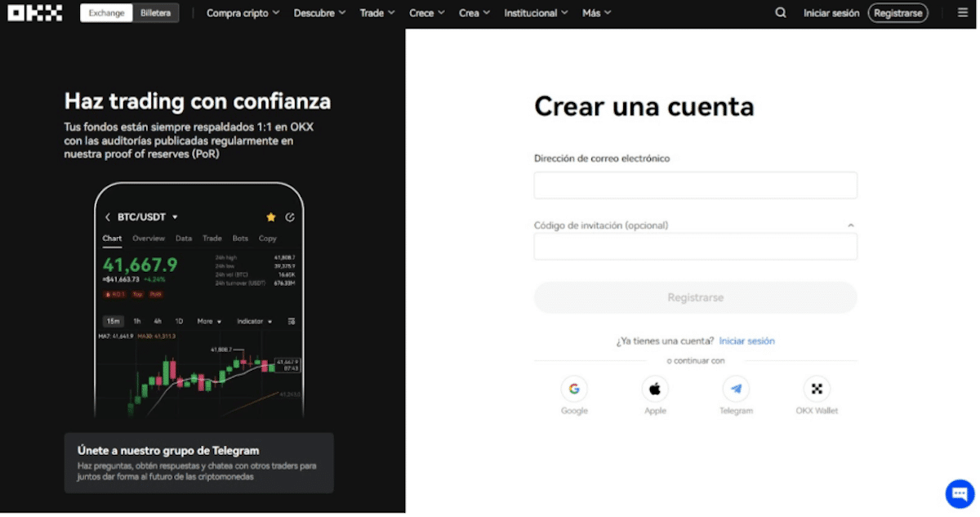Open the Institucional dropdown

(x=535, y=12)
